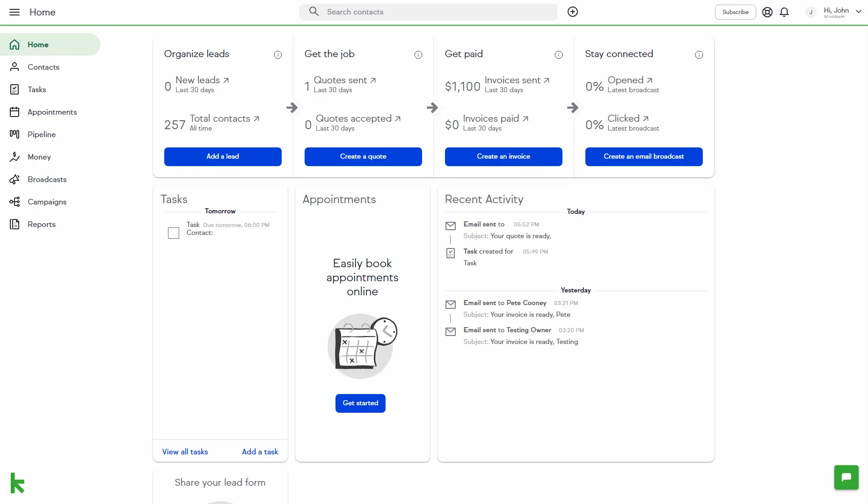Open View all tasks
This screenshot has width=868, height=504.
[185, 452]
